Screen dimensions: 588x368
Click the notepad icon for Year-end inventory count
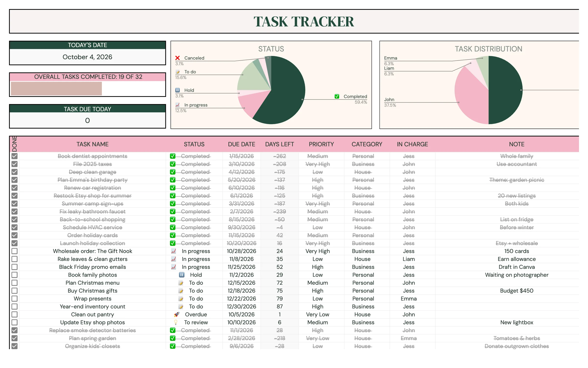(181, 307)
